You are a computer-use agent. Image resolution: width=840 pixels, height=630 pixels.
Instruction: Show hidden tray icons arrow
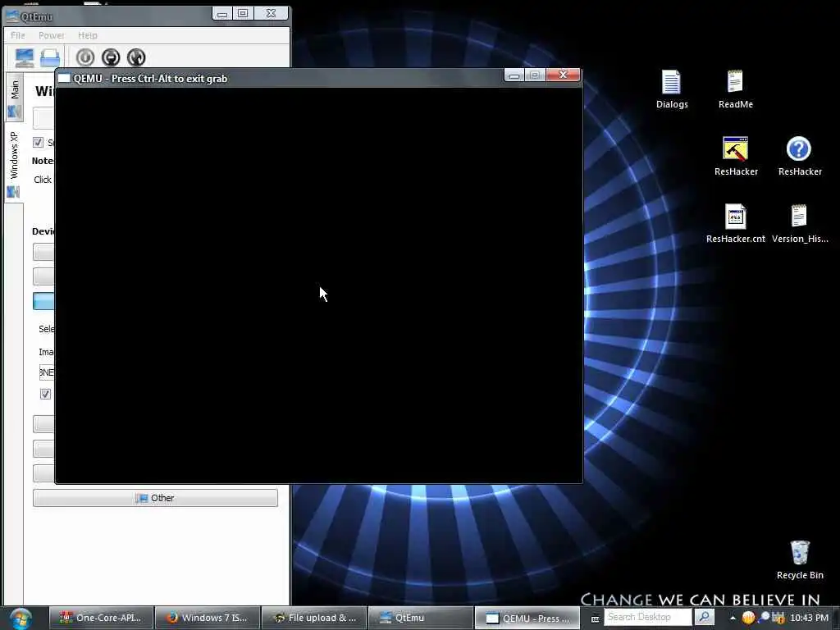733,618
